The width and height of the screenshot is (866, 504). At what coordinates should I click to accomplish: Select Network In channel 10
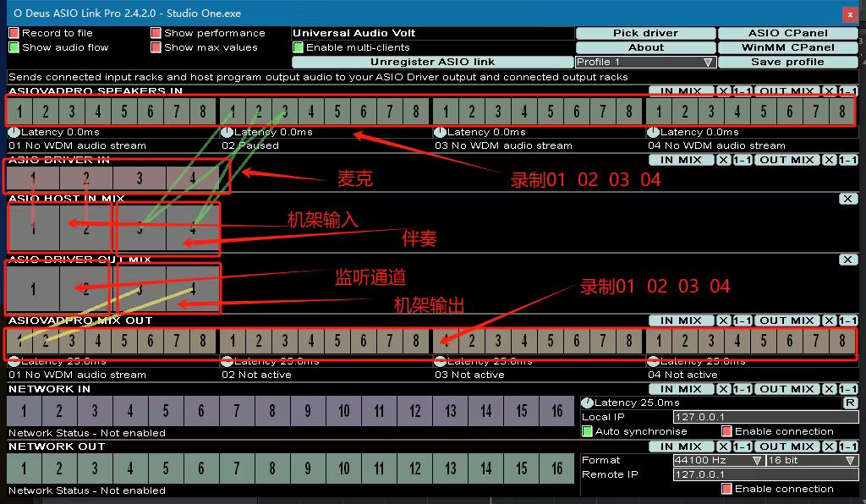click(x=343, y=411)
